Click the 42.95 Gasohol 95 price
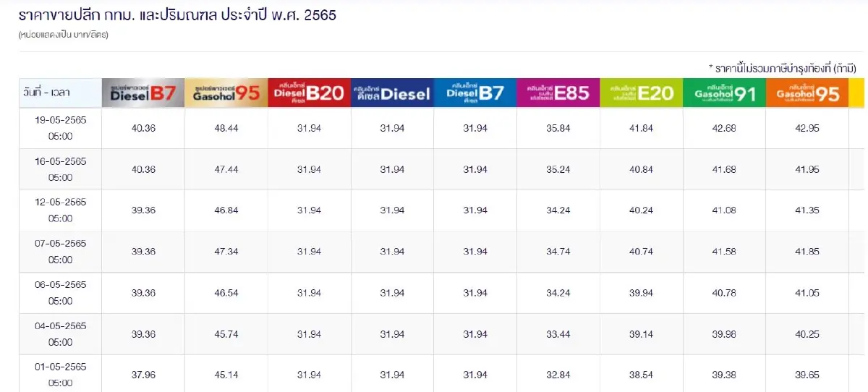The height and width of the screenshot is (392, 868). [807, 128]
